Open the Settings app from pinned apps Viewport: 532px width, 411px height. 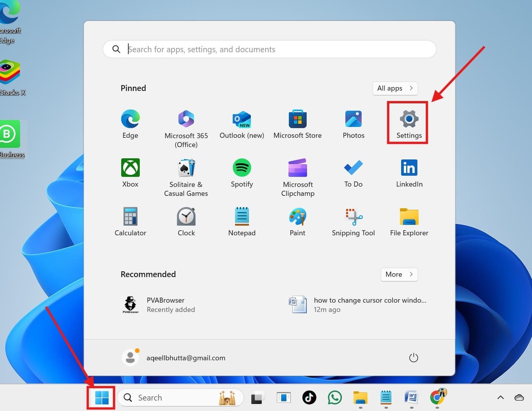point(409,123)
